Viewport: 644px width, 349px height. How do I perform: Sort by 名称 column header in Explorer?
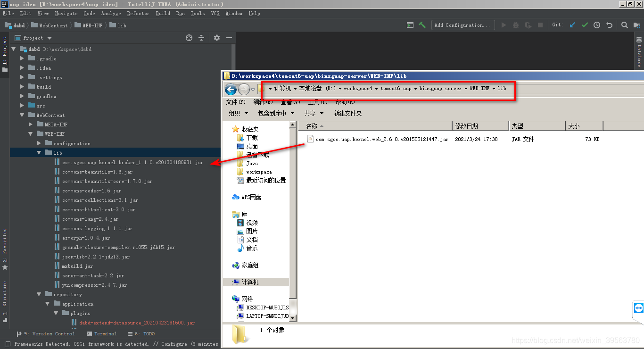pyautogui.click(x=375, y=126)
